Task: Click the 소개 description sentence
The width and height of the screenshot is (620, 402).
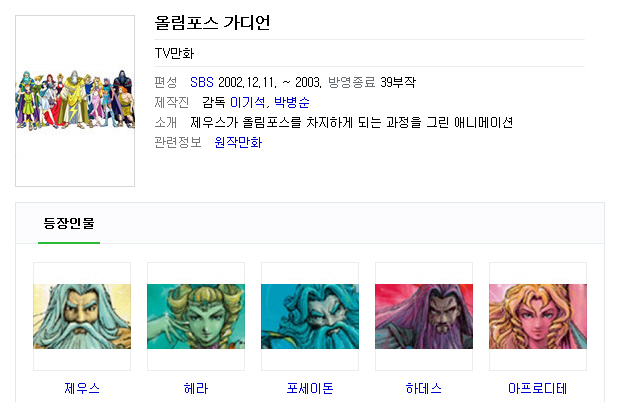Action: tap(352, 123)
